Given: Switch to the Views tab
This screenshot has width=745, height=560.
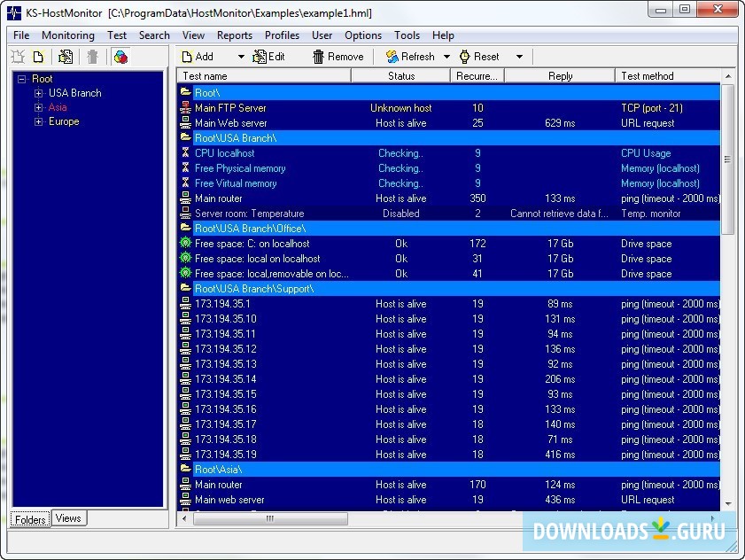Looking at the screenshot, I should 68,518.
